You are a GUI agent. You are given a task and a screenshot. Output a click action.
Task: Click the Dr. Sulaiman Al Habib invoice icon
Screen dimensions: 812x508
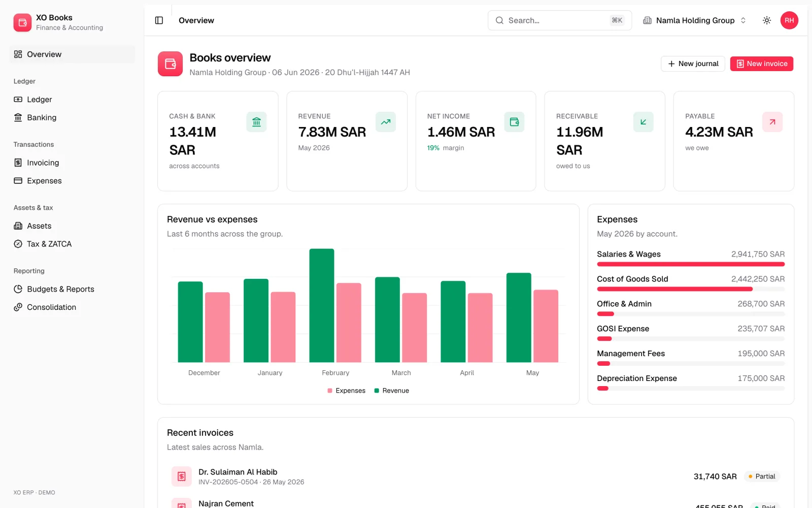tap(182, 477)
